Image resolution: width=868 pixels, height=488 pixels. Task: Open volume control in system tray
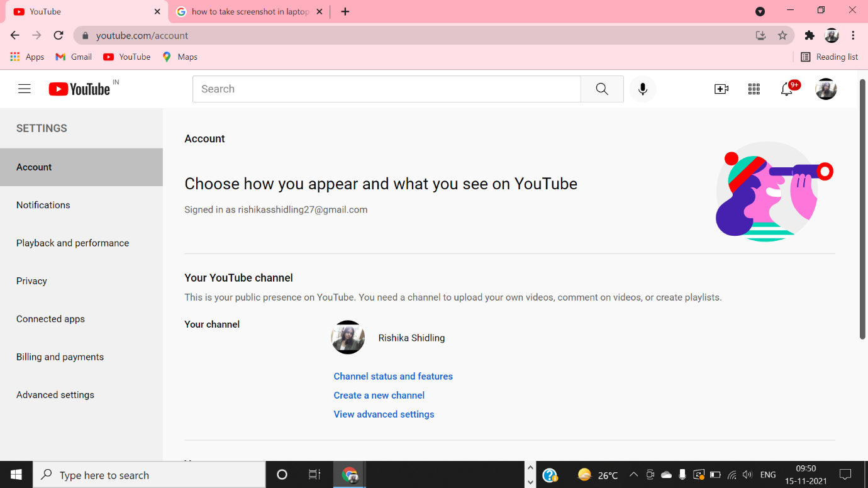[x=747, y=475]
